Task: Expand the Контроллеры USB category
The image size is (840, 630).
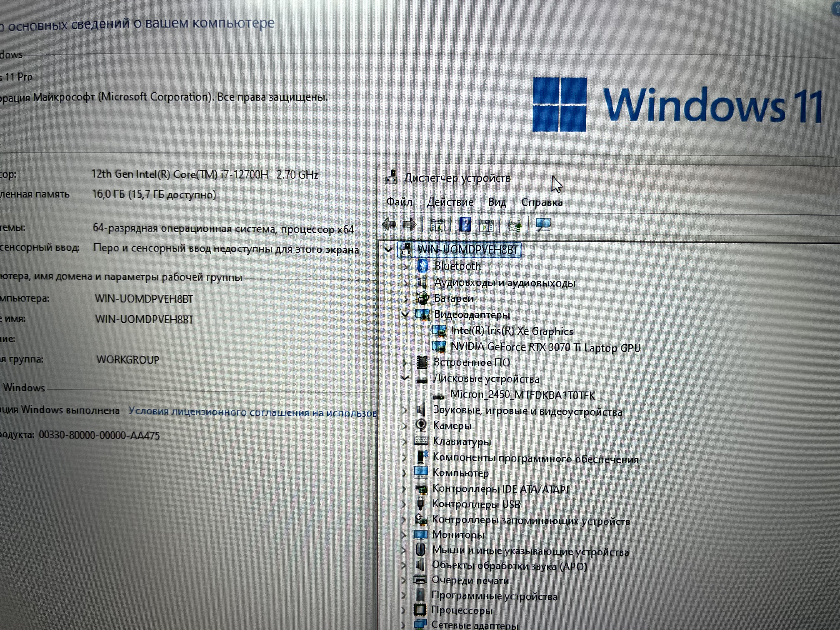Action: click(404, 504)
